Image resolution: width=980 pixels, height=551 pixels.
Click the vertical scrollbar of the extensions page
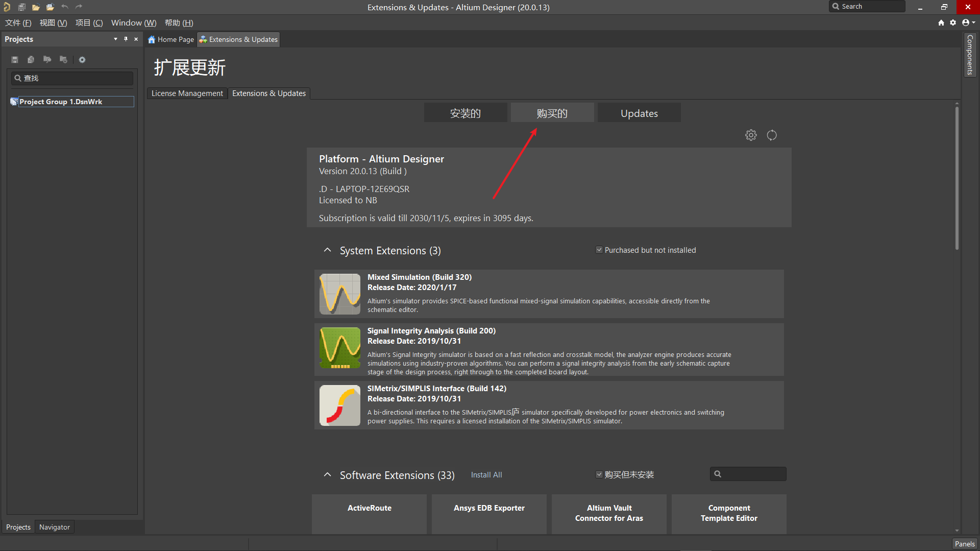(957, 177)
